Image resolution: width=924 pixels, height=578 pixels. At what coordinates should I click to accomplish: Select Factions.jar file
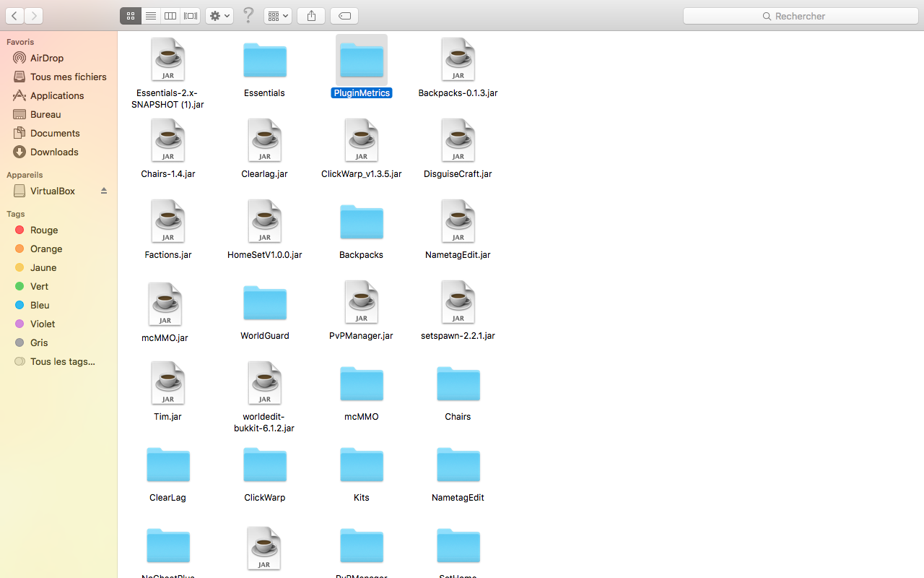coord(168,222)
